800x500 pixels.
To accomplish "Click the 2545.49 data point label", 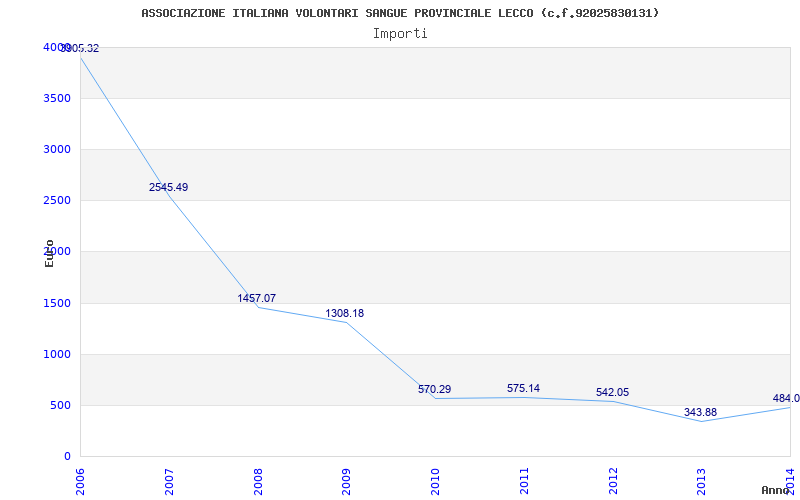I will 168,188.
